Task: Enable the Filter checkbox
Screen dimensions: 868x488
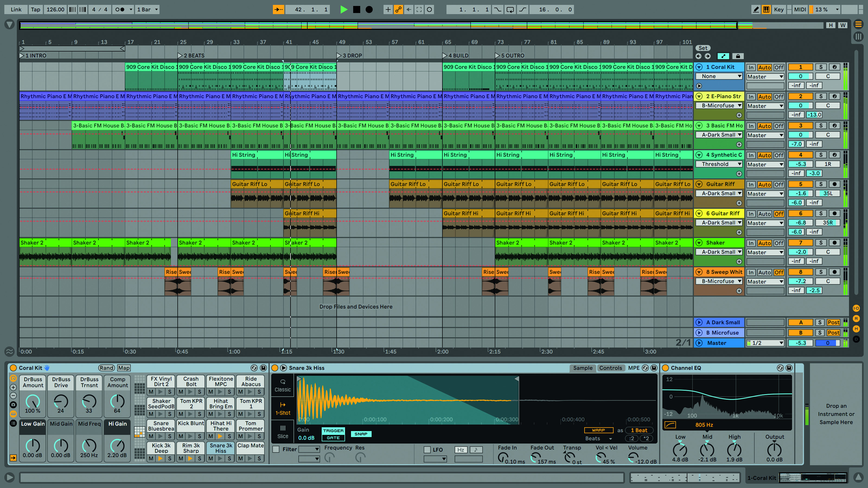Action: coord(276,449)
